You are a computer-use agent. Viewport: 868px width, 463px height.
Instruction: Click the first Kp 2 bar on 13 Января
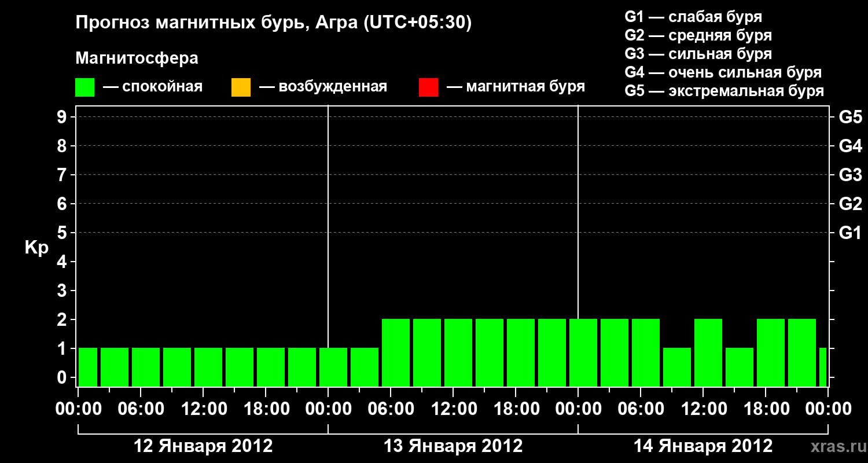click(x=396, y=352)
